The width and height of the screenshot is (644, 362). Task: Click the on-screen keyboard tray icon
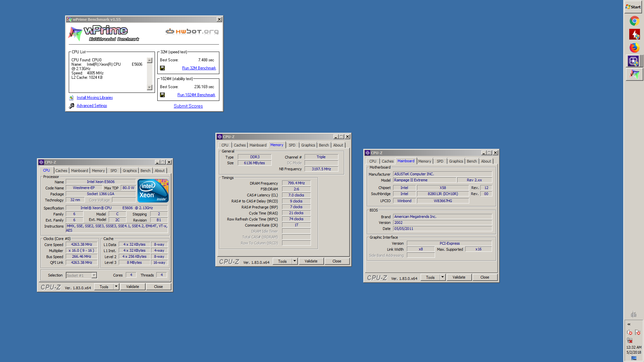pos(634,314)
